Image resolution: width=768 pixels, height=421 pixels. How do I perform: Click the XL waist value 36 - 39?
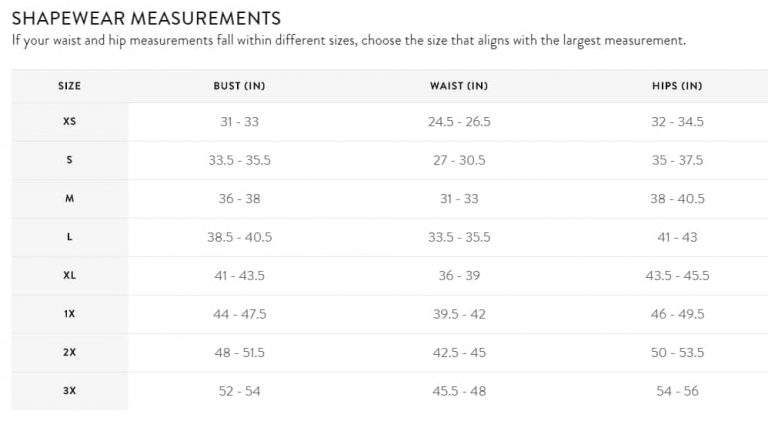pyautogui.click(x=459, y=276)
